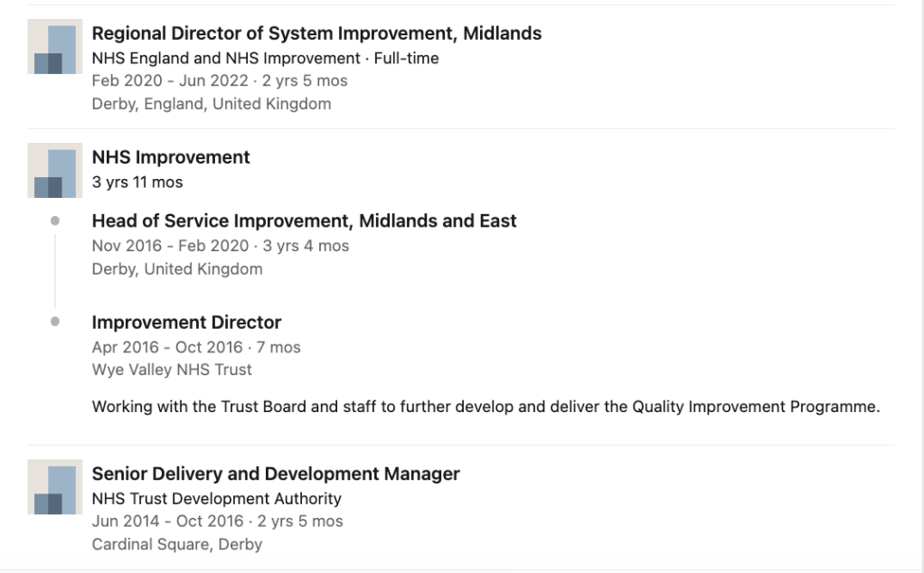Screen dimensions: 924x573
Task: Click the Improvement Director role title
Action: tap(186, 323)
